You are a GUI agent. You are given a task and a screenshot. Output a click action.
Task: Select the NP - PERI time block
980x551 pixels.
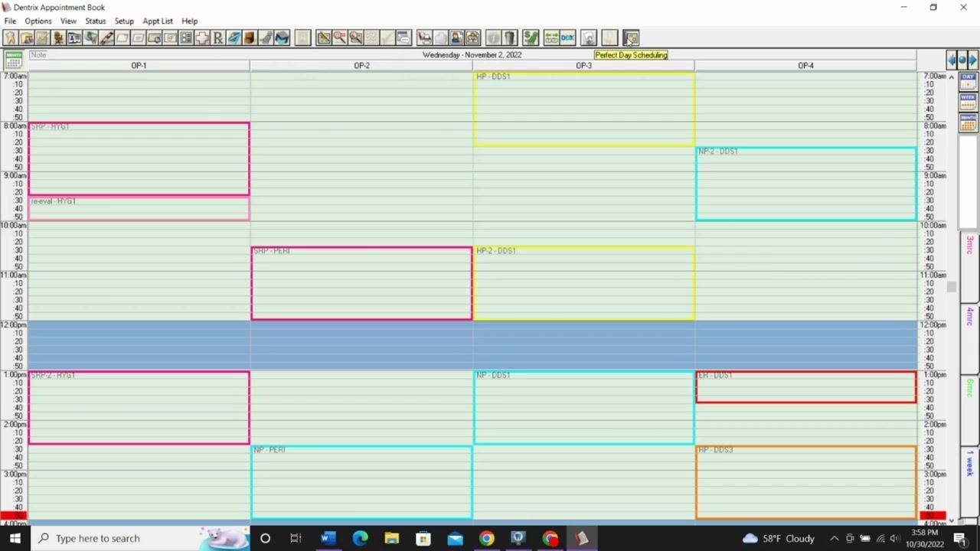[x=361, y=482]
